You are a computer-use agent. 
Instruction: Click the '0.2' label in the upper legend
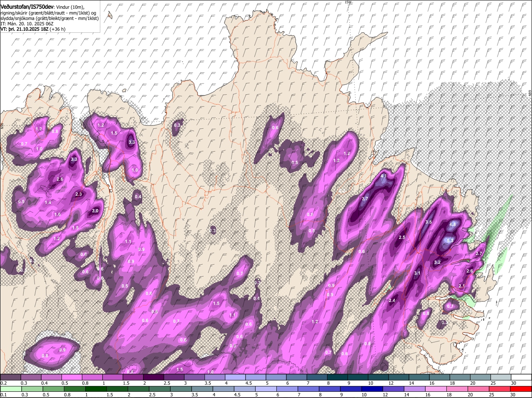3,383
